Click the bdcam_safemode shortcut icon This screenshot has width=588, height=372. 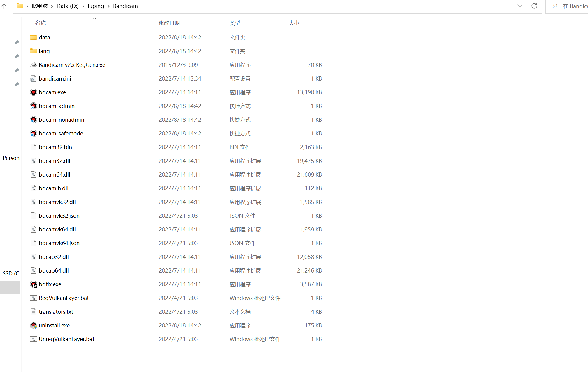click(x=34, y=133)
